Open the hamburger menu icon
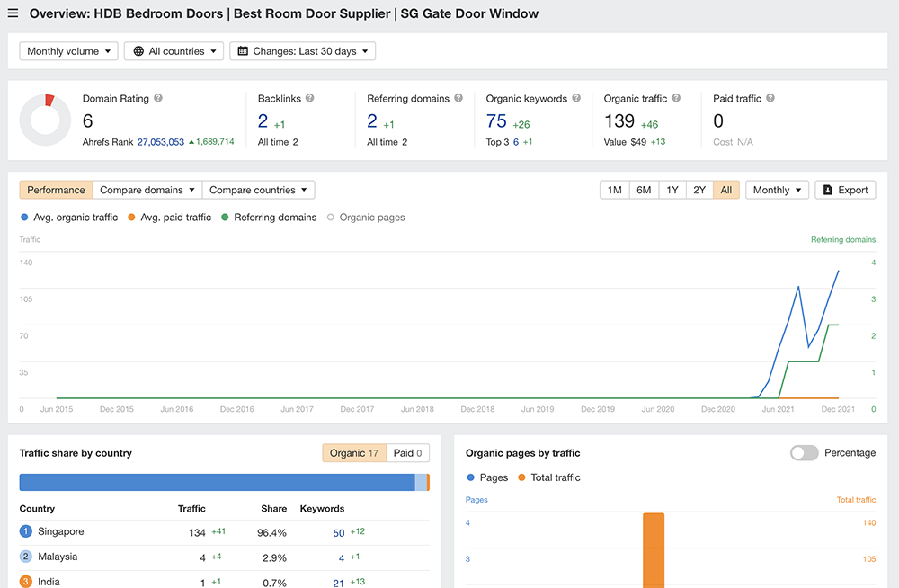This screenshot has height=588, width=899. 13,13
